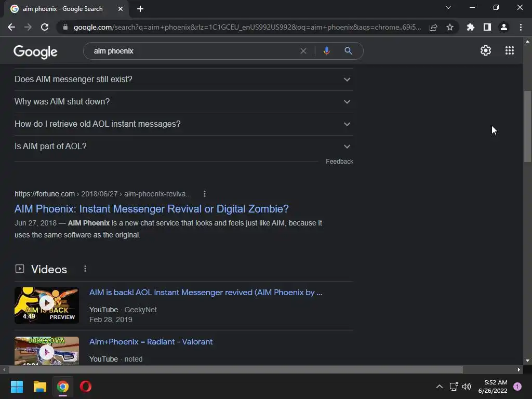This screenshot has height=399, width=532.
Task: Open the Extensions puzzle icon
Action: (x=471, y=27)
